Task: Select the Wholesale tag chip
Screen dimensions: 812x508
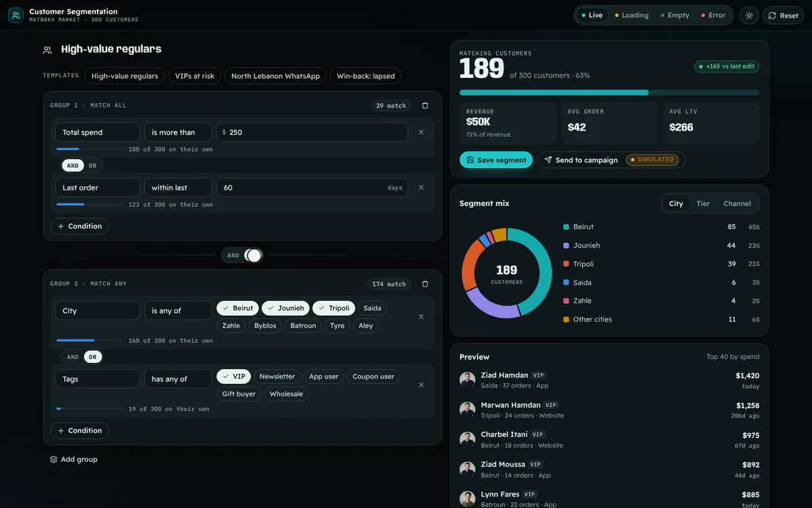Action: coord(286,394)
